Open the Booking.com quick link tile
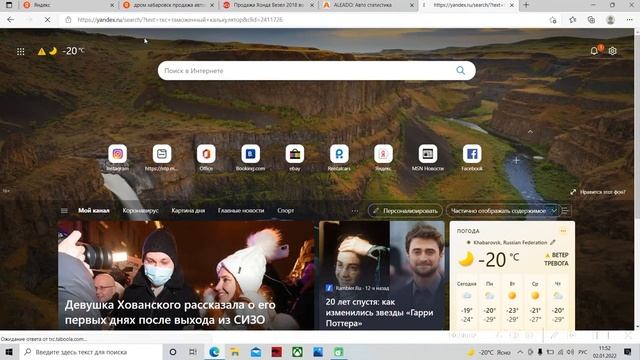640x360 pixels. (x=250, y=154)
